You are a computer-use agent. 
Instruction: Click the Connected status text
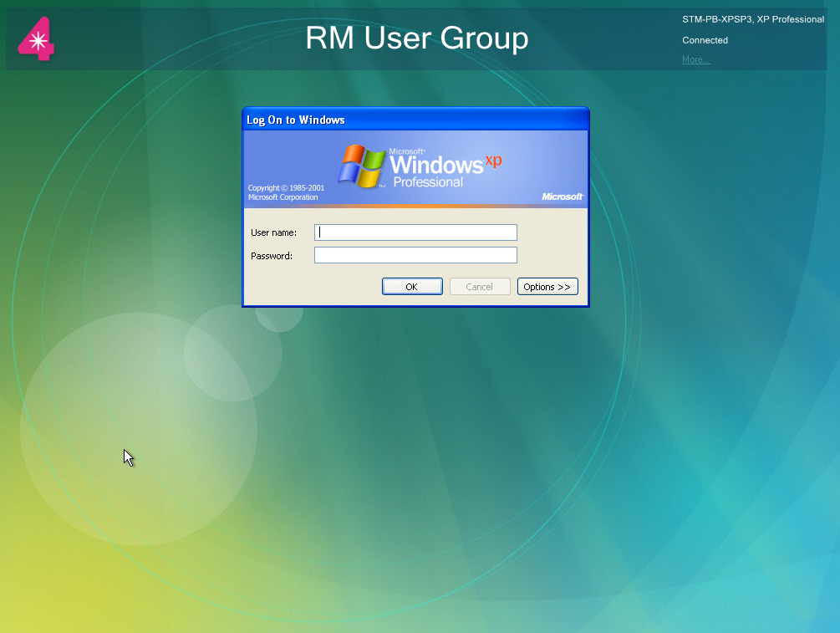pyautogui.click(x=705, y=40)
